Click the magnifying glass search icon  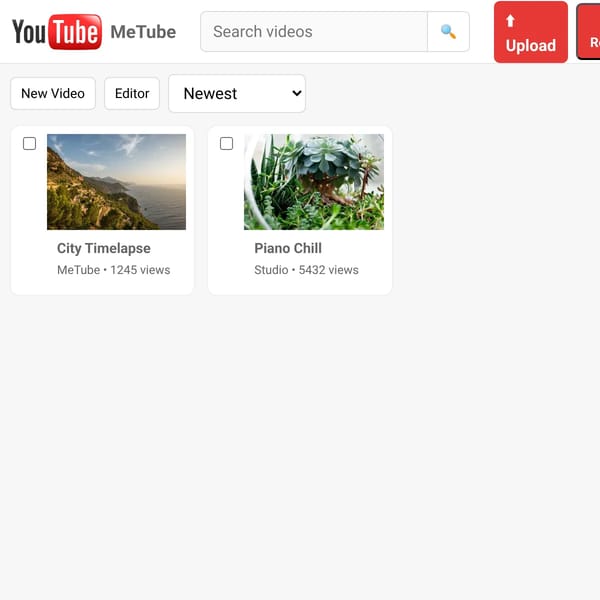click(x=448, y=32)
